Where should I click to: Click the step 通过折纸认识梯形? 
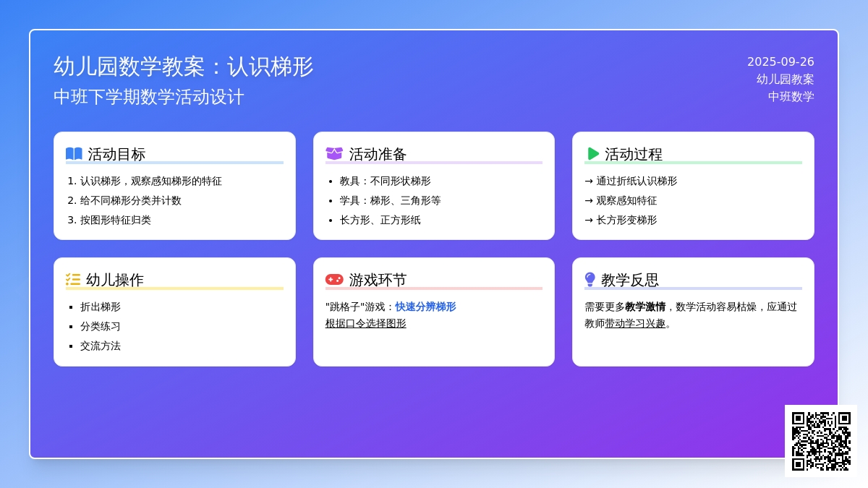tap(636, 181)
